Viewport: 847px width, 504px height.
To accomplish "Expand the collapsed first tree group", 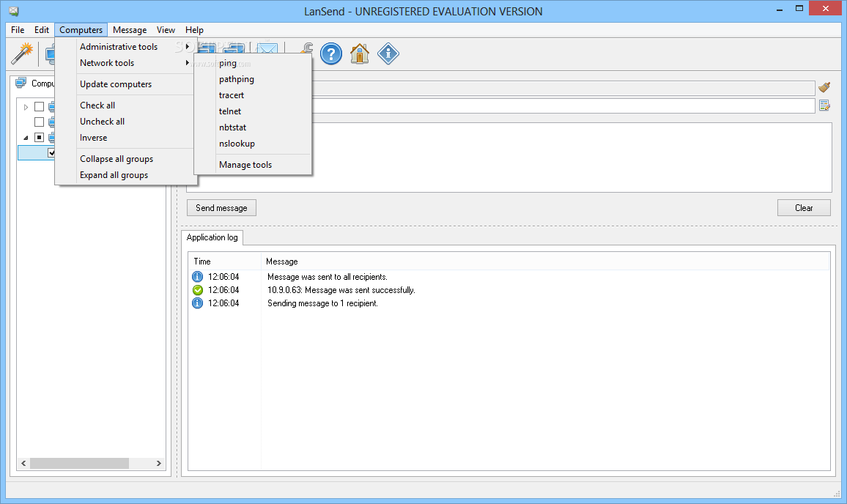I will [26, 107].
